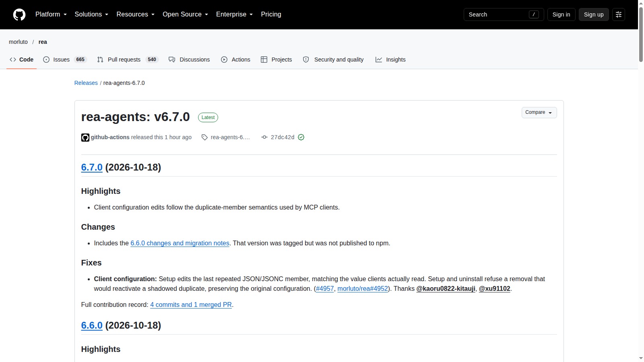Open the Insights tab

point(390,60)
